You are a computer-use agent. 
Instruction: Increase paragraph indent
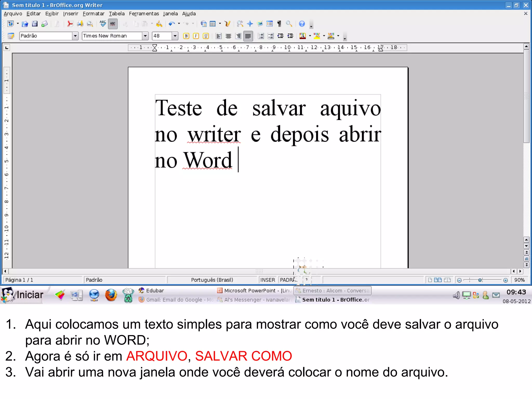(290, 36)
